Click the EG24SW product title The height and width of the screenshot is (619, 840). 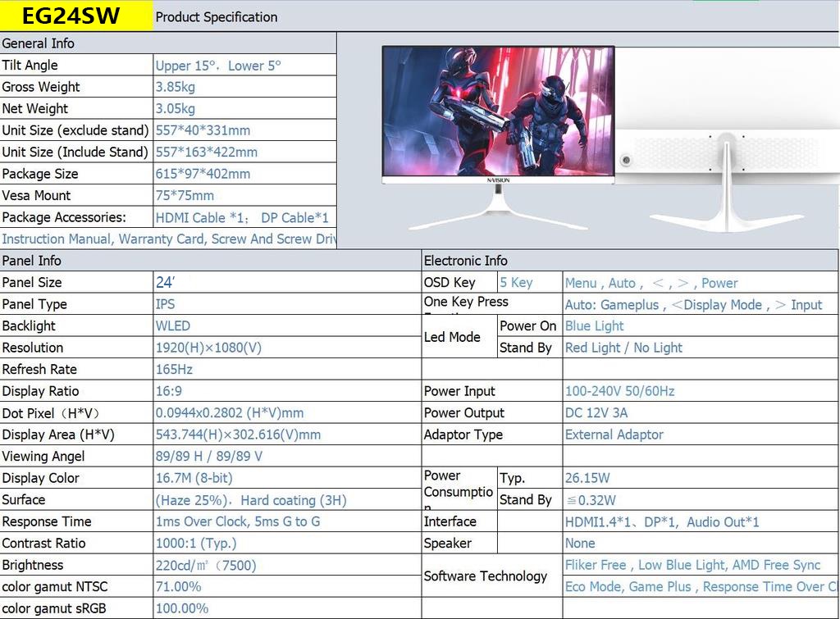[74, 15]
